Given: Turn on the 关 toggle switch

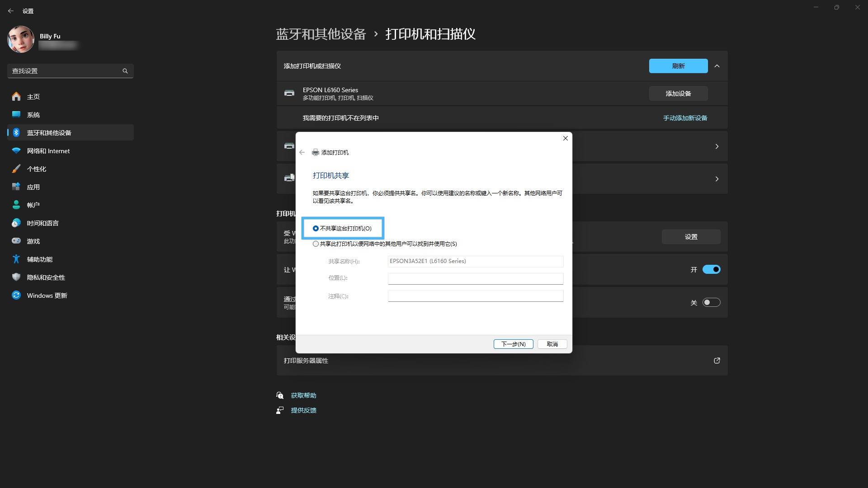Looking at the screenshot, I should pyautogui.click(x=711, y=302).
